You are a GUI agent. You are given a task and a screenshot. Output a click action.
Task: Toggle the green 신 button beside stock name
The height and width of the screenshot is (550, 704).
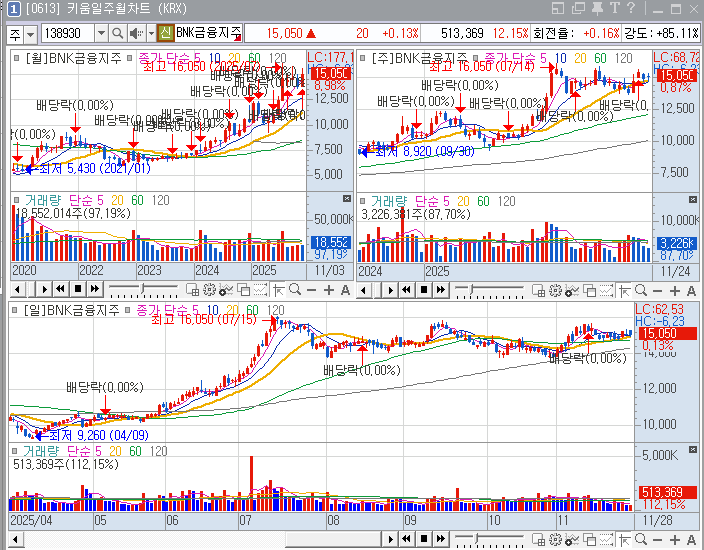pyautogui.click(x=166, y=33)
